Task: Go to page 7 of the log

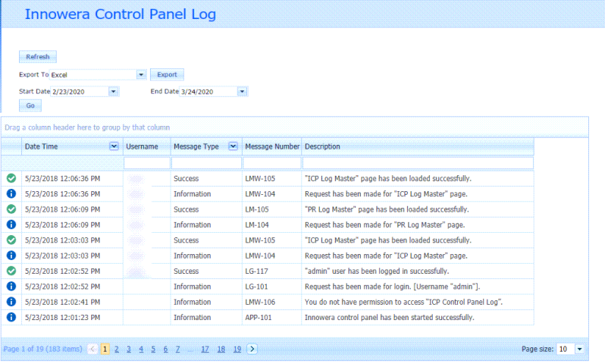Action: coord(178,349)
